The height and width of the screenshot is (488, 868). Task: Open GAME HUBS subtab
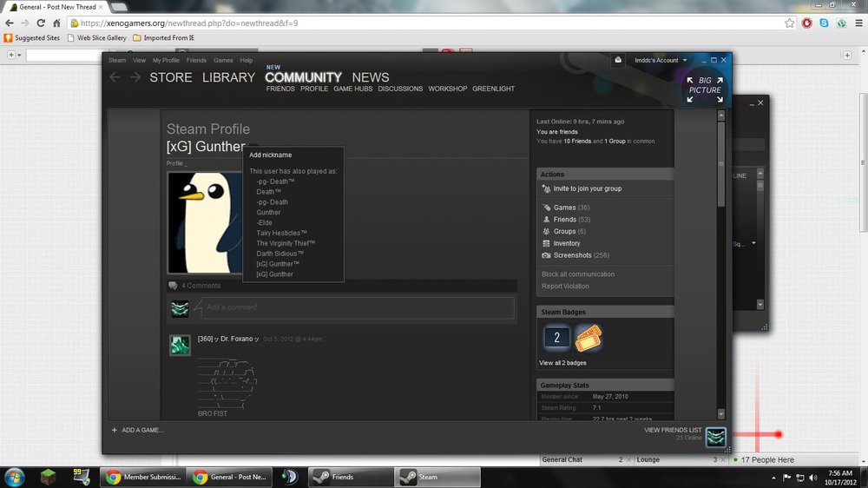pos(352,89)
